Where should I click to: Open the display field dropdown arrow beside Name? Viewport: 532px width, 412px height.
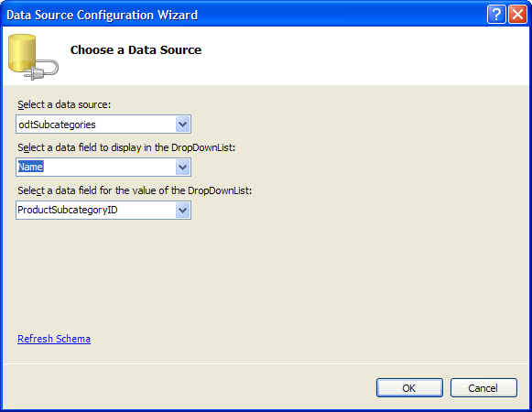click(182, 167)
